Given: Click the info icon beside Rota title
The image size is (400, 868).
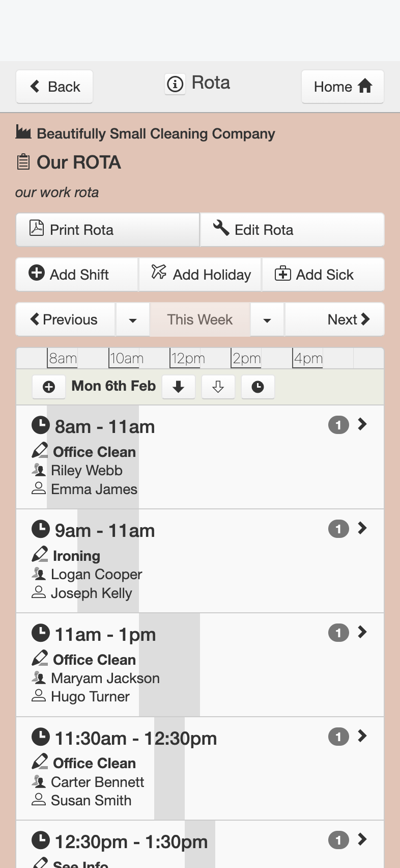Looking at the screenshot, I should point(175,84).
